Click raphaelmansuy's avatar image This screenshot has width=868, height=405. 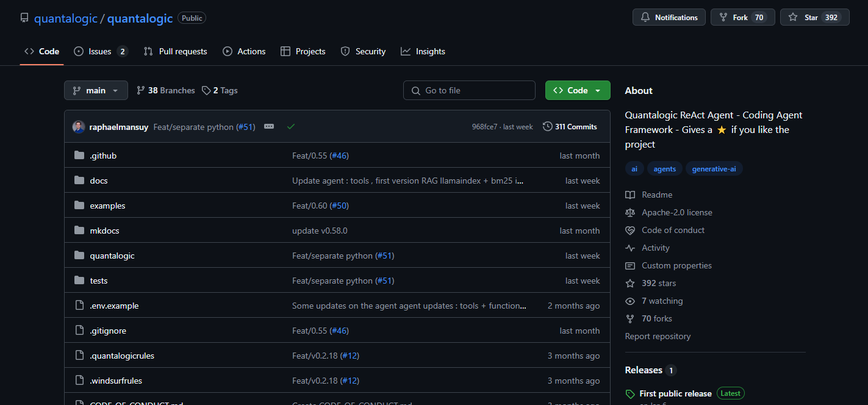tap(79, 127)
